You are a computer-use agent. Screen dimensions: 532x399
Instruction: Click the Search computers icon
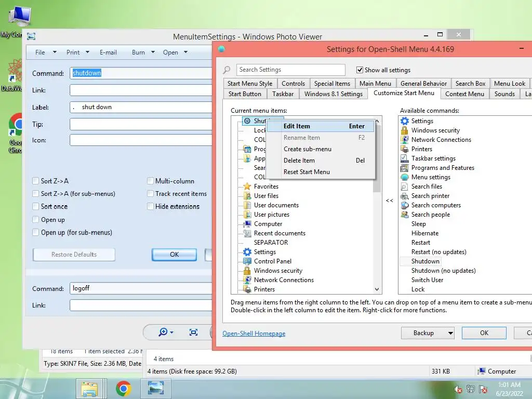404,205
